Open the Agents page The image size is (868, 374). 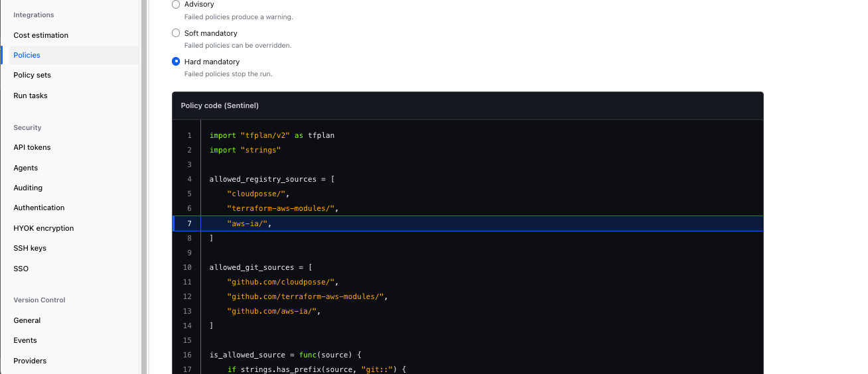pos(26,168)
